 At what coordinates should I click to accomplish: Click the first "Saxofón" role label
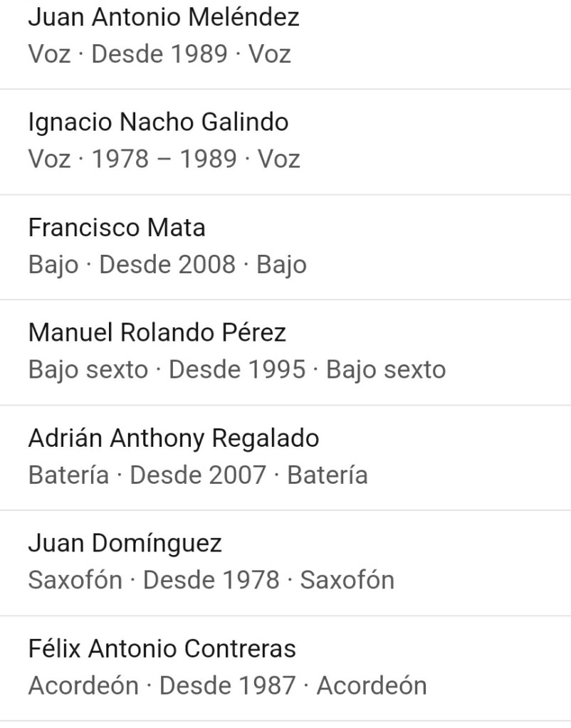coord(75,579)
